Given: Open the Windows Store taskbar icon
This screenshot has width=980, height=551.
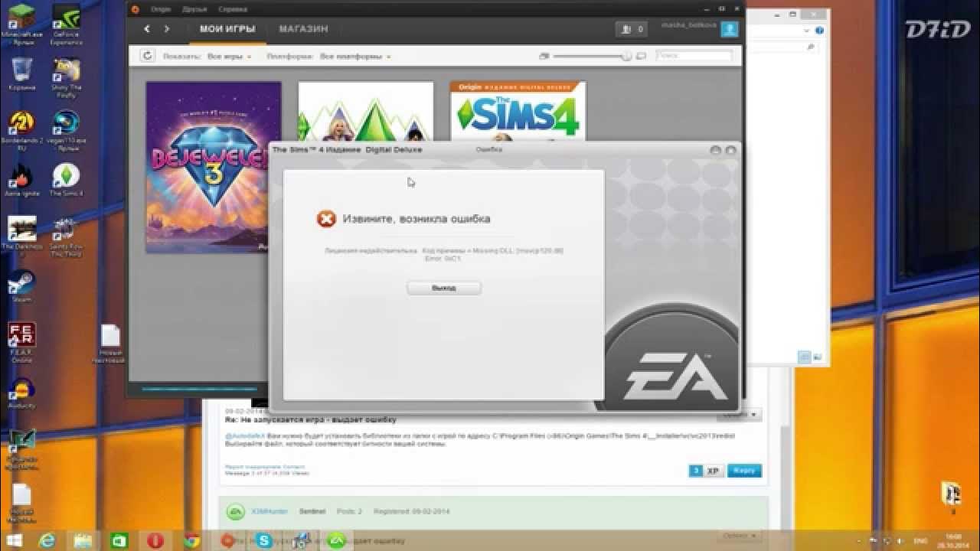Looking at the screenshot, I should pos(119,540).
